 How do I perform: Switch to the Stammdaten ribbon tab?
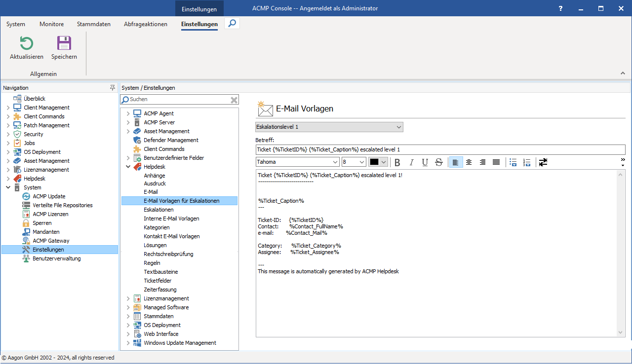[93, 24]
